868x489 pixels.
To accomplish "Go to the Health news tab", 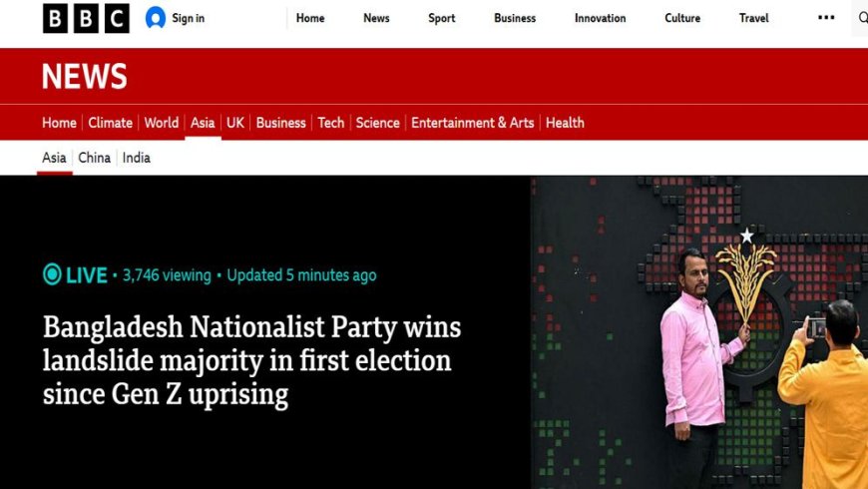I will point(565,123).
